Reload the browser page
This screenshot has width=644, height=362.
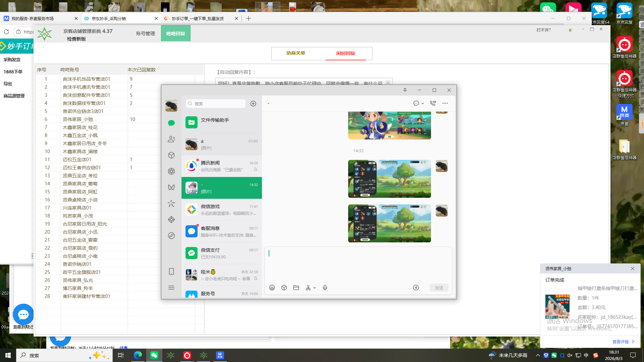[x=6, y=32]
